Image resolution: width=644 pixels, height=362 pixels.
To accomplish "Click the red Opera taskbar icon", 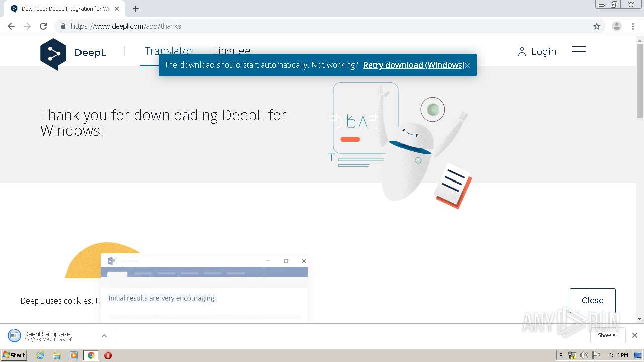I will [x=108, y=355].
